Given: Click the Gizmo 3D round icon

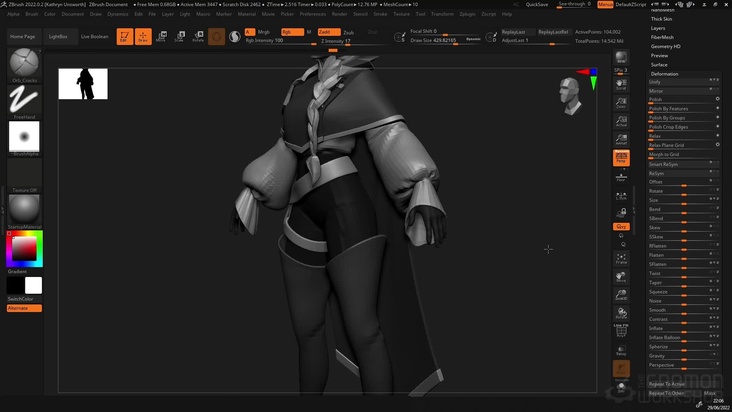Looking at the screenshot, I should pos(217,36).
